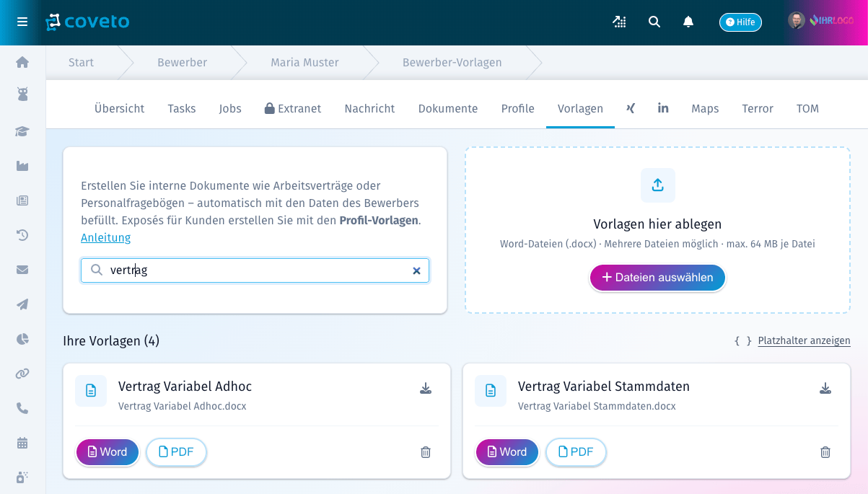Open the hamburger menu
868x494 pixels.
pos(22,22)
